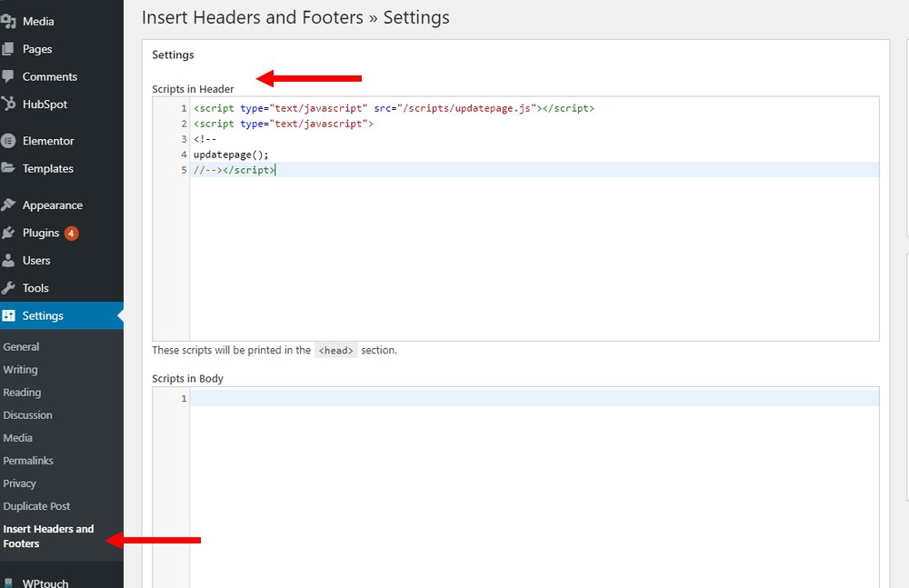
Task: Select Insert Headers and Footers submenu
Action: 48,536
